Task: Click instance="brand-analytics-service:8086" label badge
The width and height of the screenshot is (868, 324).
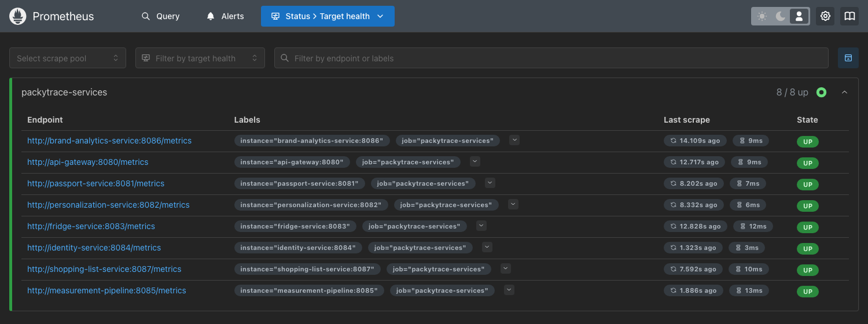Action: point(312,141)
